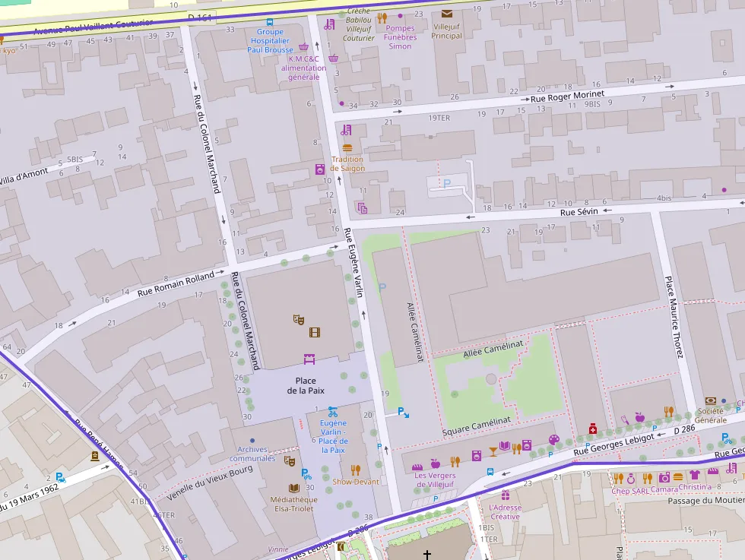Click the Show-Devant restaurant fork icon
Image resolution: width=745 pixels, height=560 pixels.
(355, 470)
